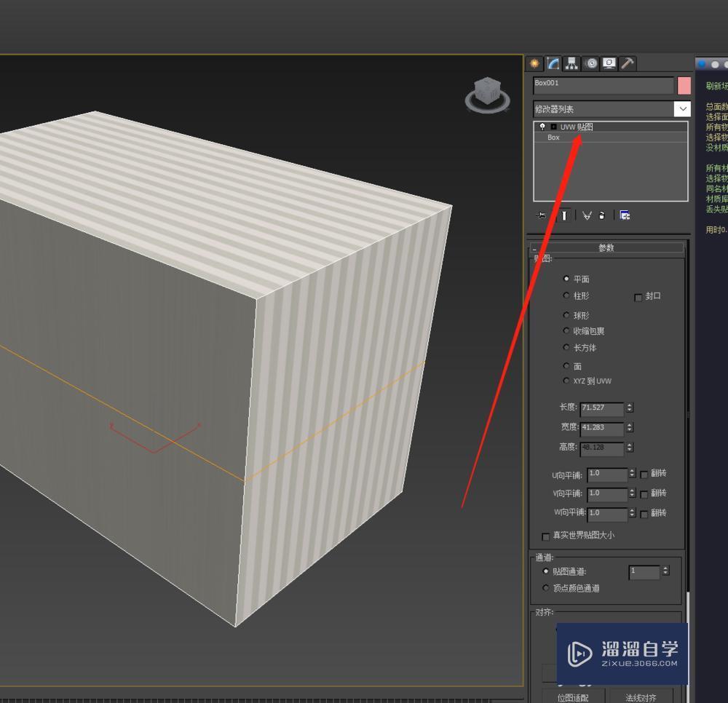Delete the modifier using the trash icon
This screenshot has height=703, width=728.
coord(601,215)
